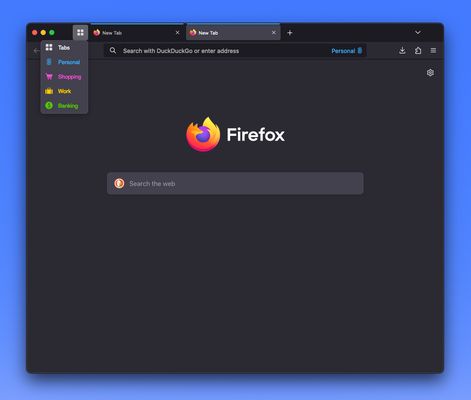Click the container tabs grid button
471x400 pixels.
click(x=80, y=33)
